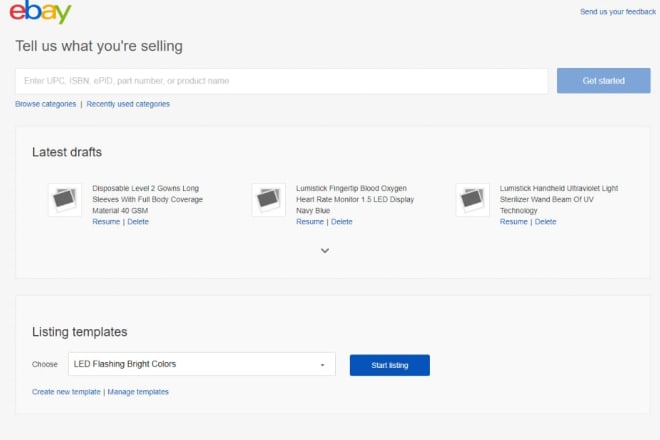Click the Disposable Level 2 Gowns draft thumbnail

[65, 200]
